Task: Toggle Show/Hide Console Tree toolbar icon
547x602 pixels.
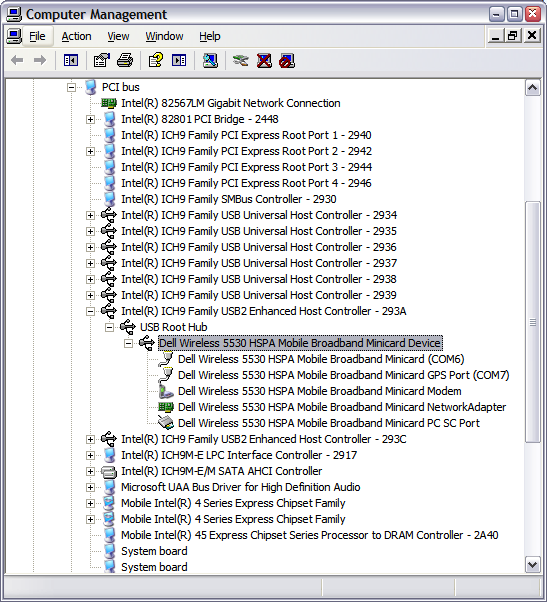Action: [71, 60]
